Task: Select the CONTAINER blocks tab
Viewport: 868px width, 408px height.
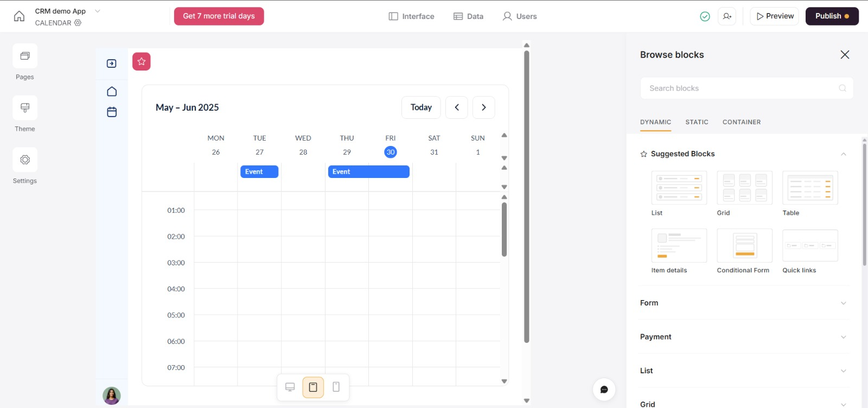Action: click(742, 122)
